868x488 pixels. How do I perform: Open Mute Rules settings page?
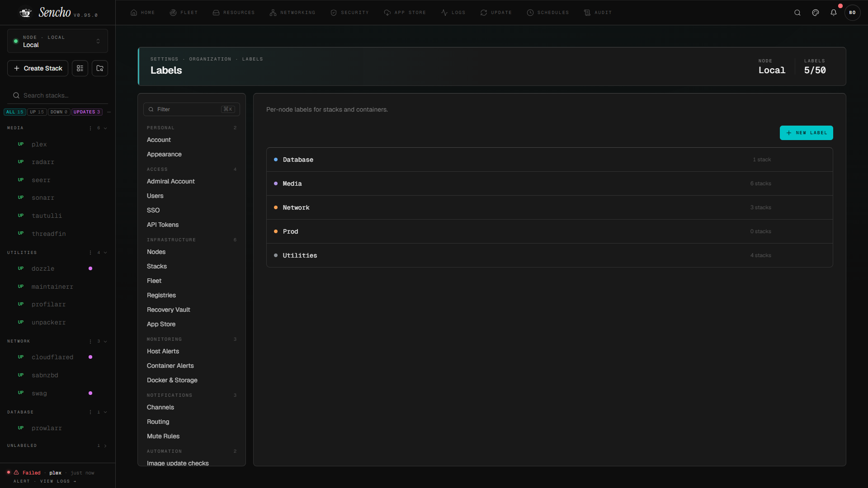click(x=163, y=436)
